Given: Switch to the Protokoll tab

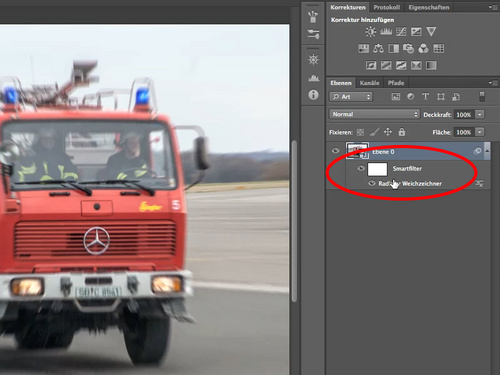Looking at the screenshot, I should (x=386, y=7).
